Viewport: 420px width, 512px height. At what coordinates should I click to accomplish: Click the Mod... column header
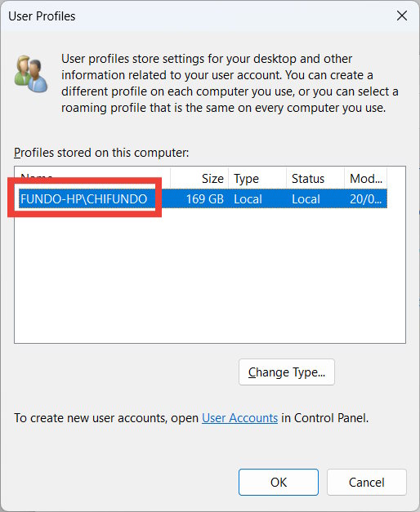click(366, 179)
